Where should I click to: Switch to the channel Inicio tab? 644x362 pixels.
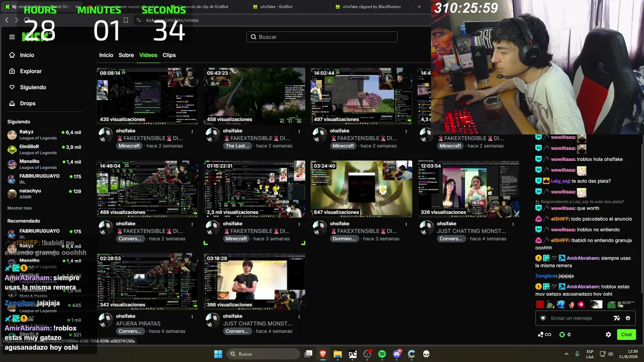(x=106, y=55)
